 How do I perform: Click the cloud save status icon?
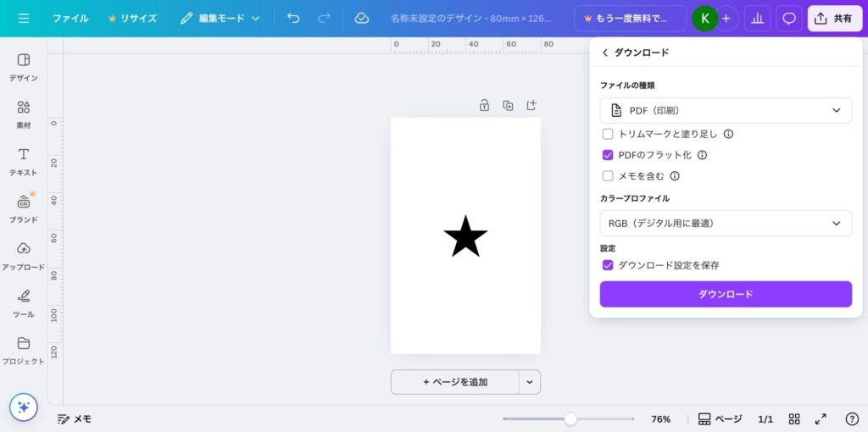(x=362, y=18)
